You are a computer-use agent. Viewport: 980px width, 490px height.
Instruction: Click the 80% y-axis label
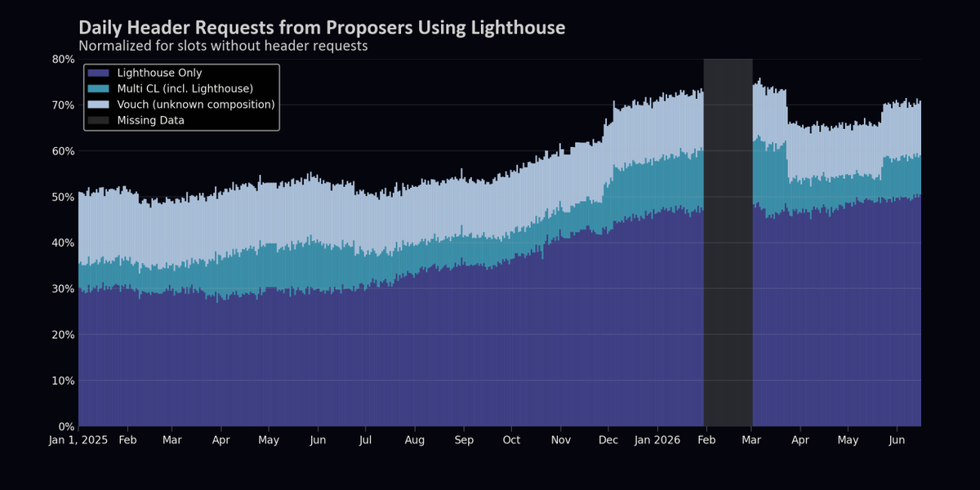tap(63, 59)
